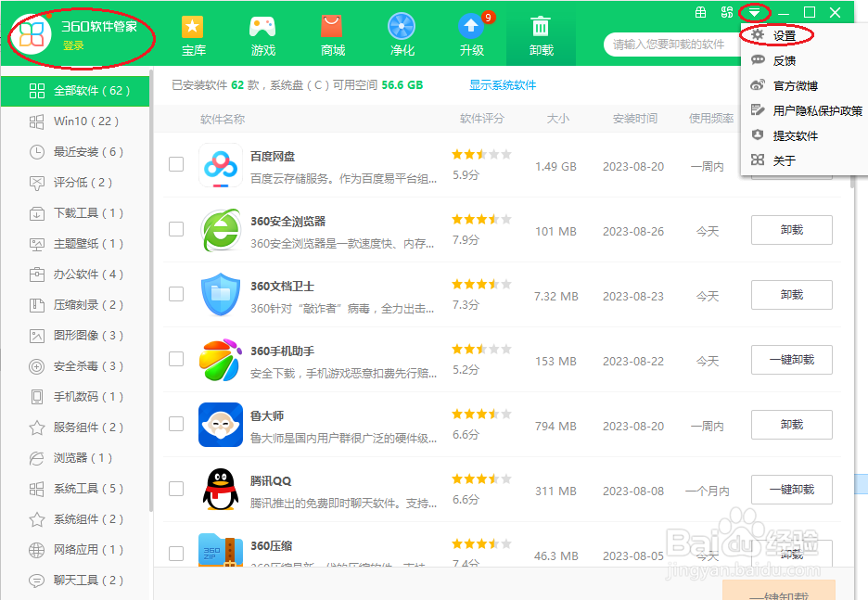This screenshot has height=600, width=868.
Task: Sort by 使用频率 column header
Action: point(710,119)
